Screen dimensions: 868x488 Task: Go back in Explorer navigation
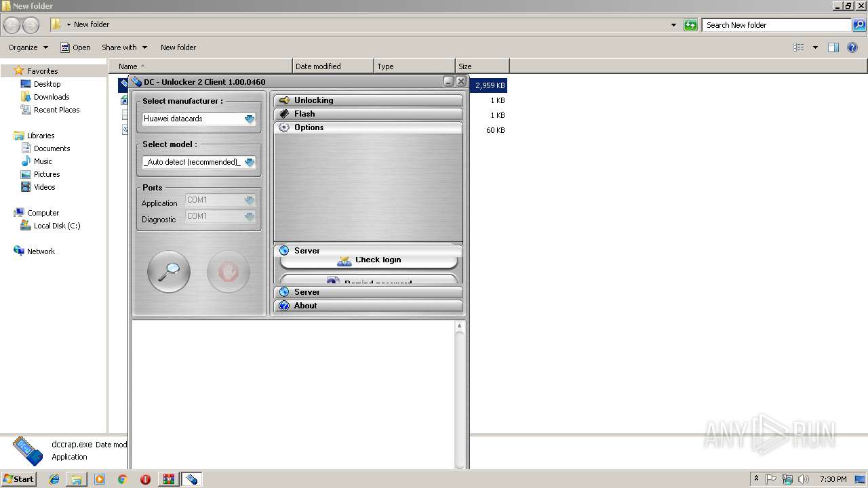12,25
